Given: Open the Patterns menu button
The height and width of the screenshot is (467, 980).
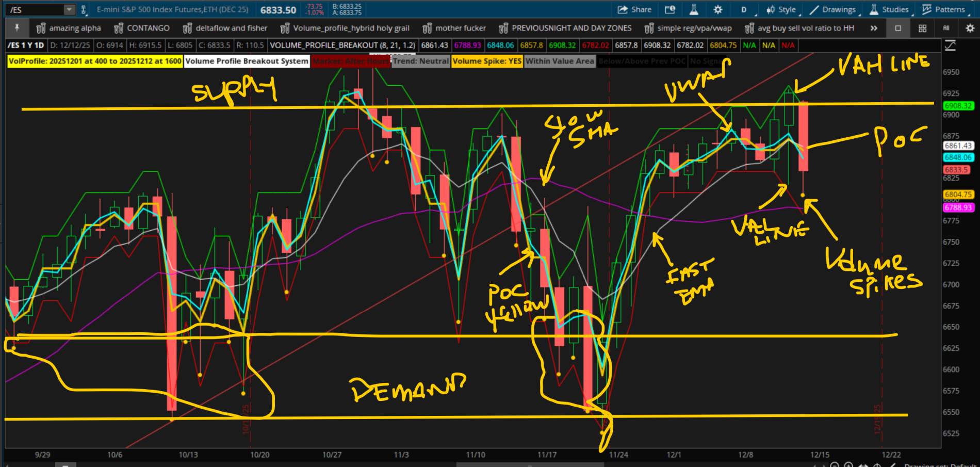Looking at the screenshot, I should (943, 9).
